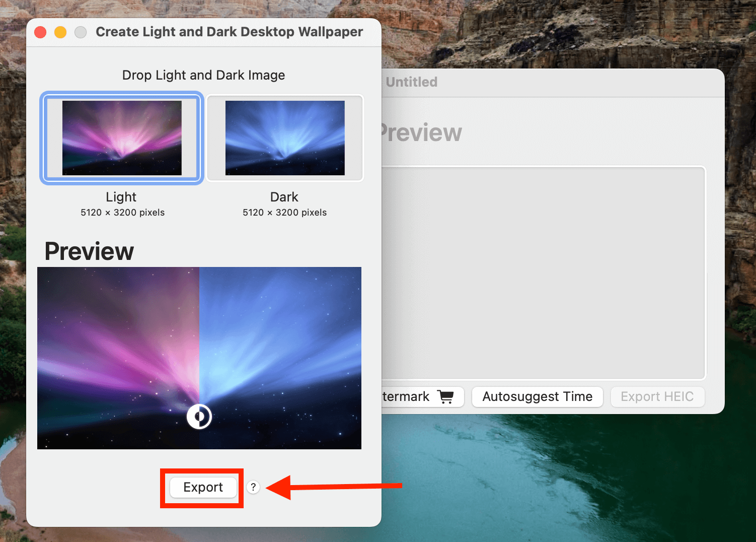Click the Autosuggest Time button
Viewport: 756px width, 542px height.
(537, 396)
